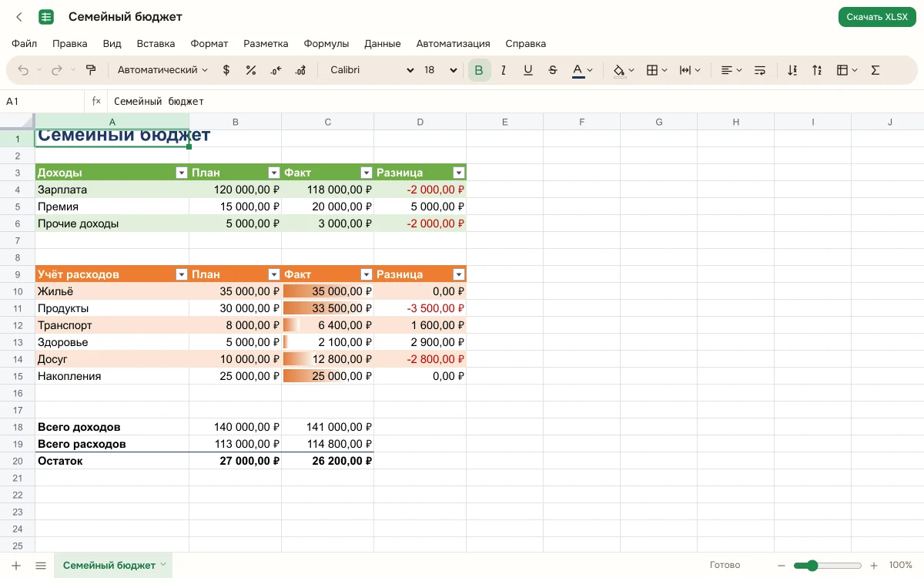Click the redo arrow icon
Screen dimensions: 924x578
pyautogui.click(x=56, y=70)
